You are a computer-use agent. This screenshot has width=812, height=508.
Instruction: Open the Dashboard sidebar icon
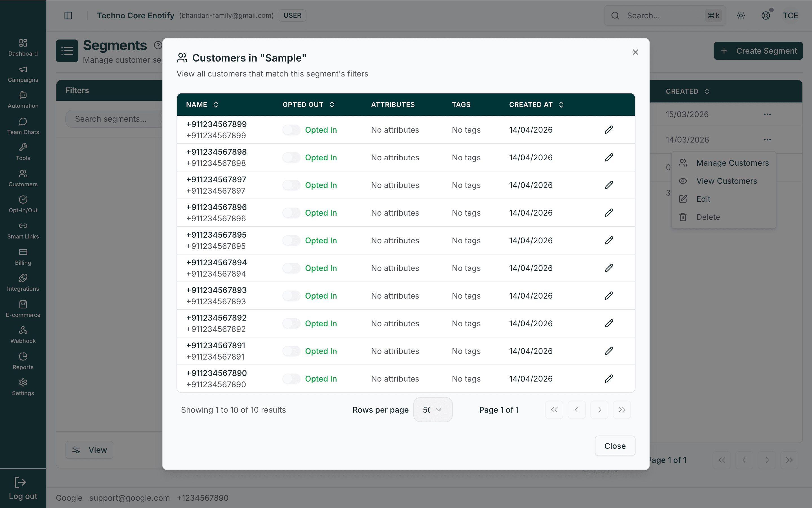(23, 47)
